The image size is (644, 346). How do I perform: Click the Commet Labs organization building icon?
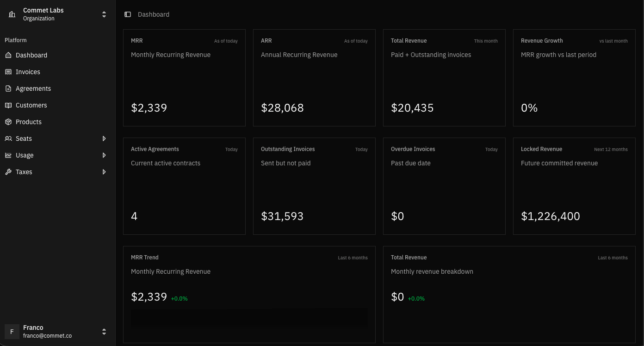[x=12, y=14]
